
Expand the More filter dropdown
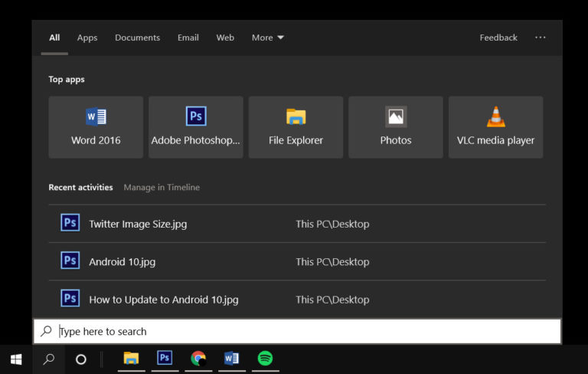(x=267, y=38)
